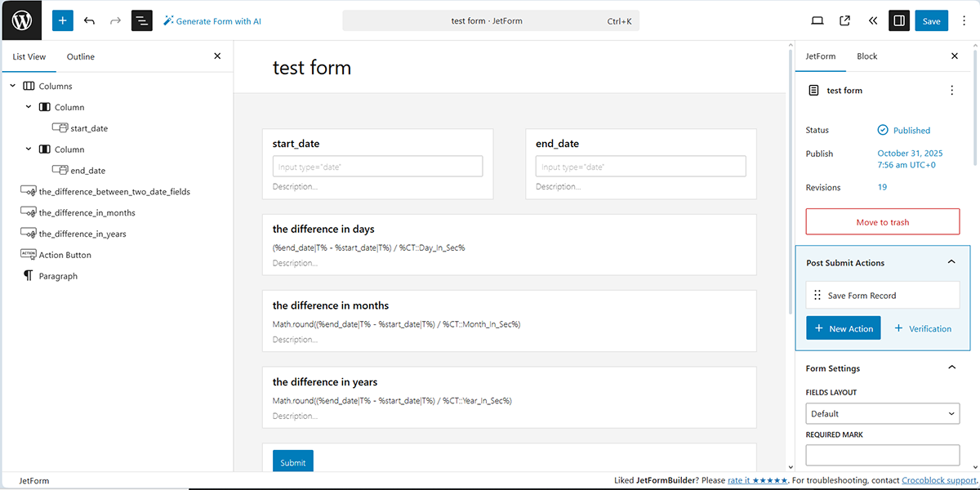Screen dimensions: 980x490
Task: Select the difference in months formula text
Action: [396, 324]
